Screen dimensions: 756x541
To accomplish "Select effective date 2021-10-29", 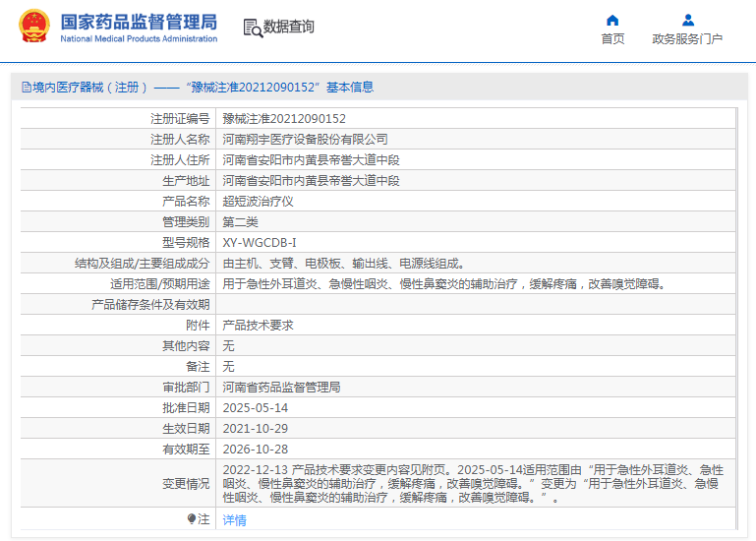I will tap(255, 429).
